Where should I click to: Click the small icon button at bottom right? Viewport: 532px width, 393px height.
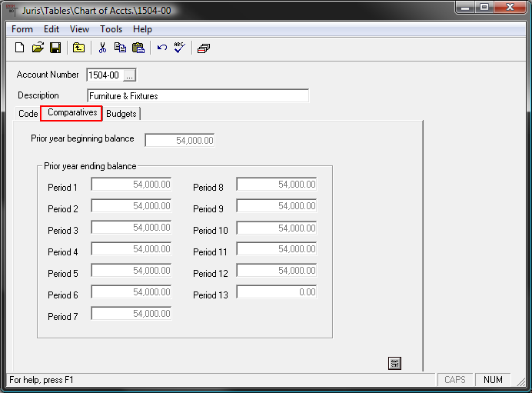click(395, 363)
